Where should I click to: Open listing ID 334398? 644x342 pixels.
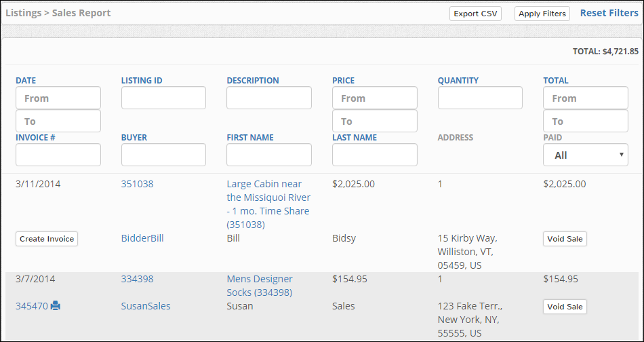click(x=137, y=279)
